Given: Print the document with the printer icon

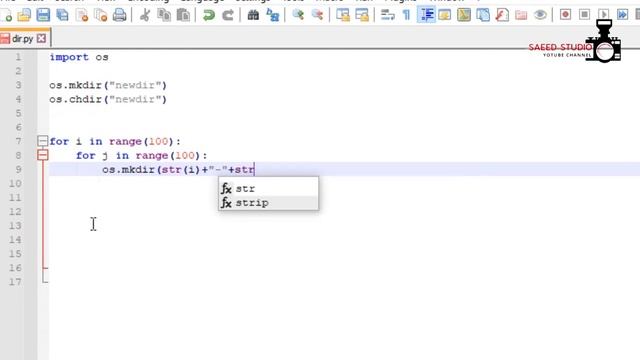Looking at the screenshot, I should (x=120, y=15).
